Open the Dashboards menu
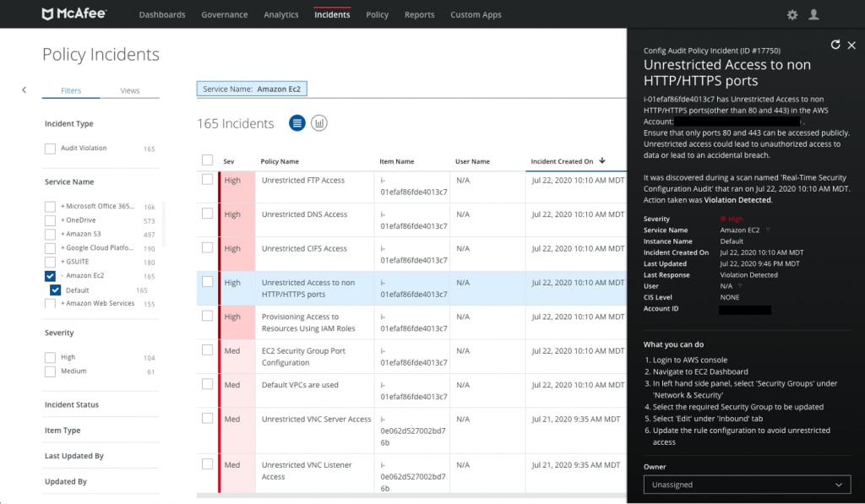865x504 pixels. click(x=162, y=15)
